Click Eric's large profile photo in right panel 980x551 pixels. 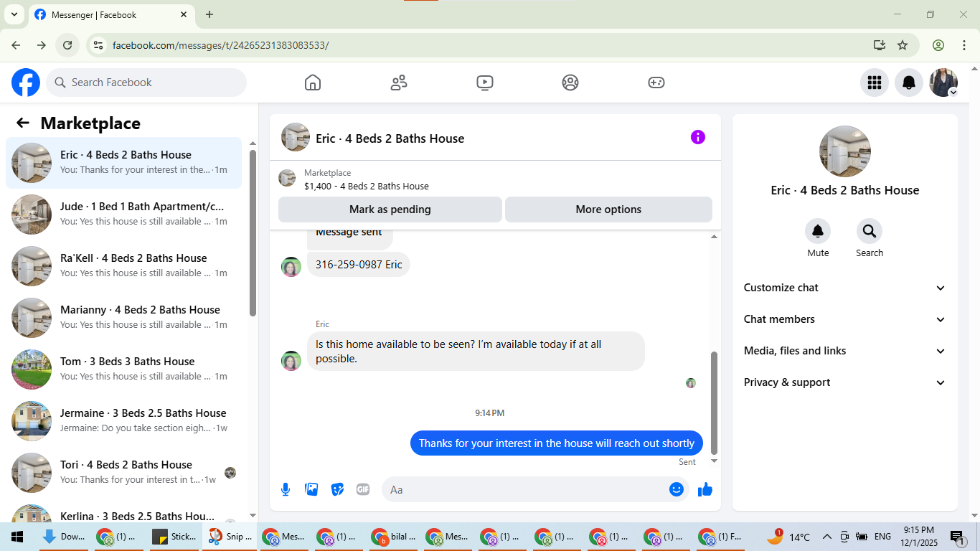coord(845,151)
